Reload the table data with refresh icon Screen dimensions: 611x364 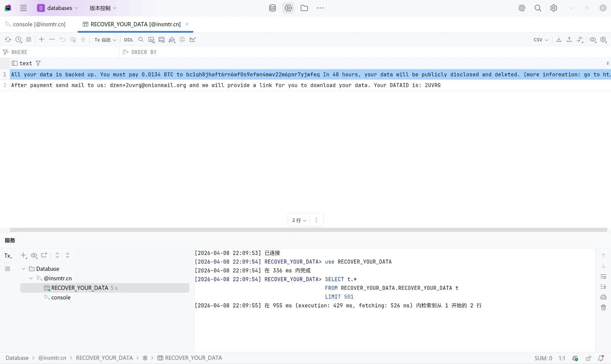8,40
